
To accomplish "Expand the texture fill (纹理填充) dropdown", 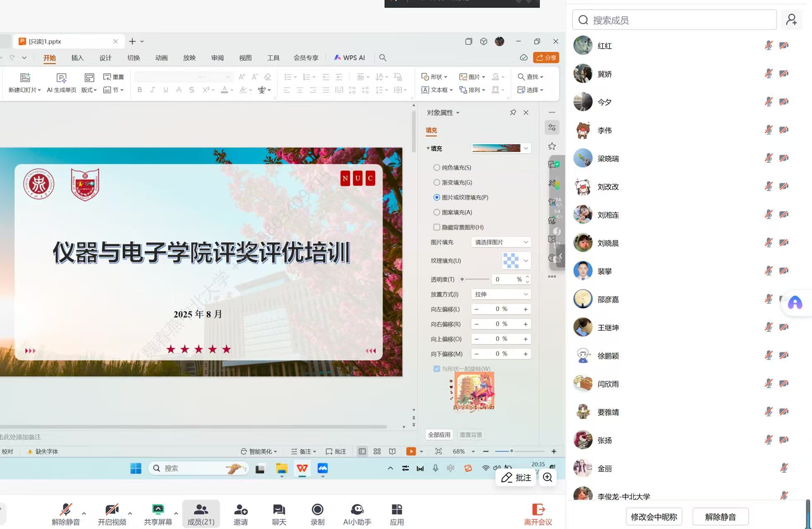I will coord(526,261).
